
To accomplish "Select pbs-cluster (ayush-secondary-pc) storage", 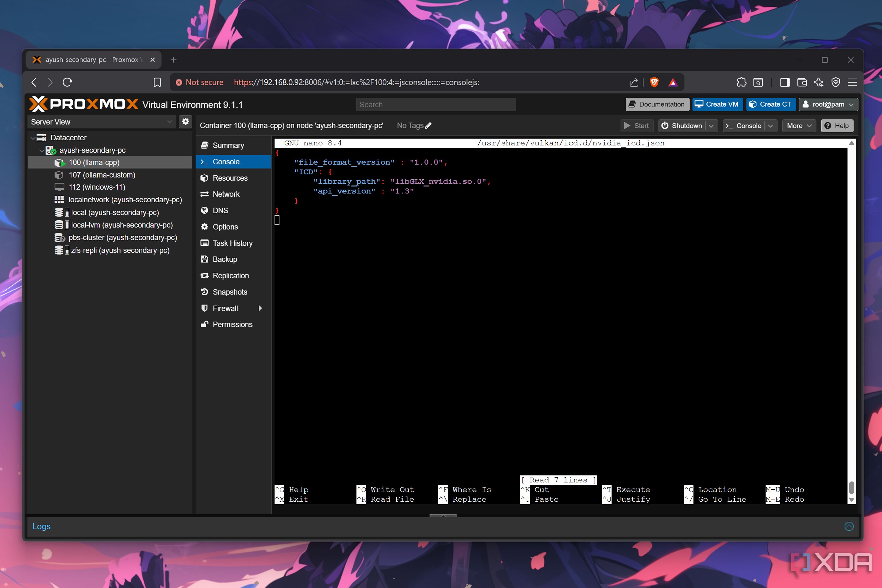I will (110, 237).
